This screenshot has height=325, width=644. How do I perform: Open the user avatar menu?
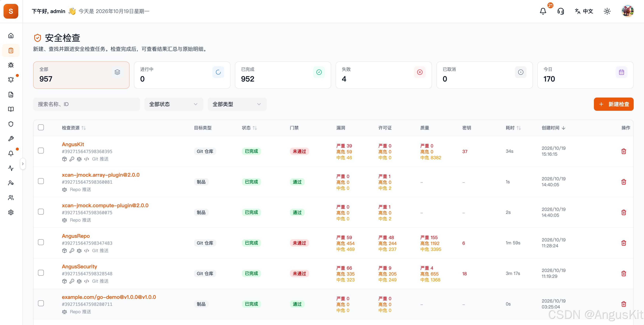tap(627, 11)
